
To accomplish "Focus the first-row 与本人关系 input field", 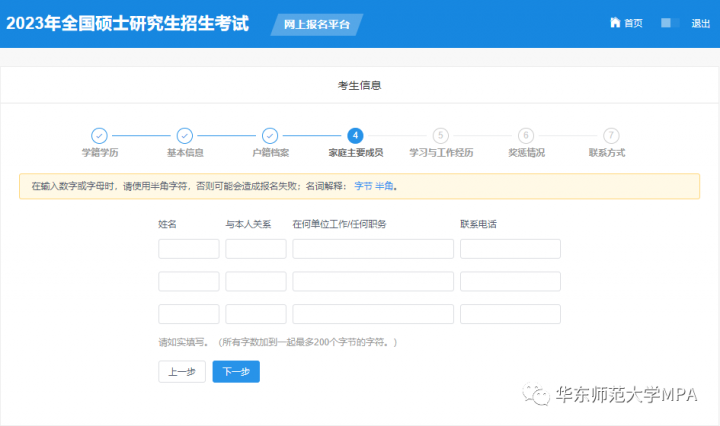I will tap(256, 249).
